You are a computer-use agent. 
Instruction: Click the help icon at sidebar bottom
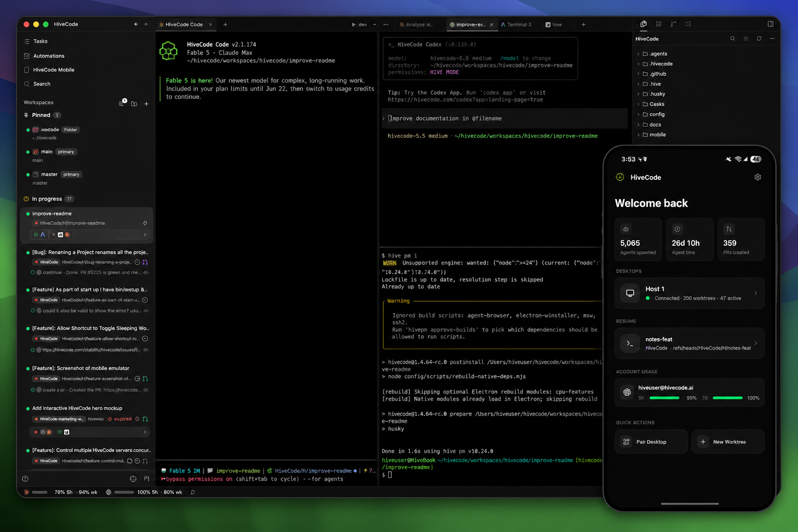pyautogui.click(x=25, y=478)
